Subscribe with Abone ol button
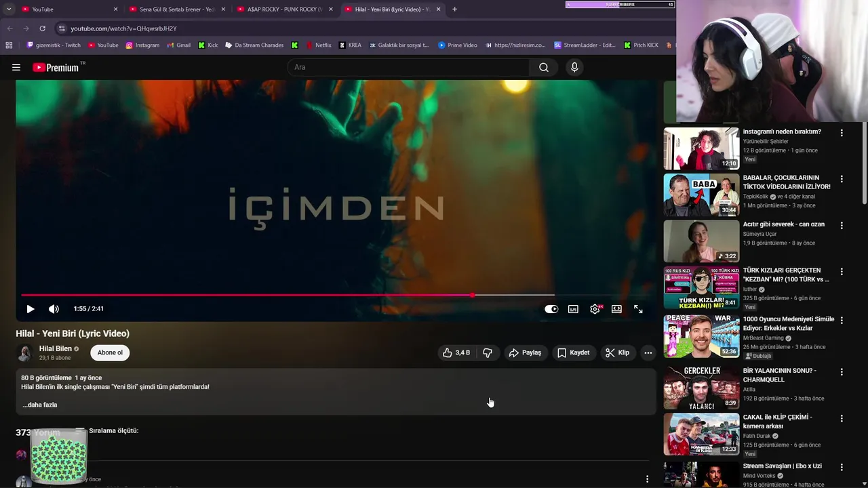Viewport: 868px width, 488px height. (110, 352)
